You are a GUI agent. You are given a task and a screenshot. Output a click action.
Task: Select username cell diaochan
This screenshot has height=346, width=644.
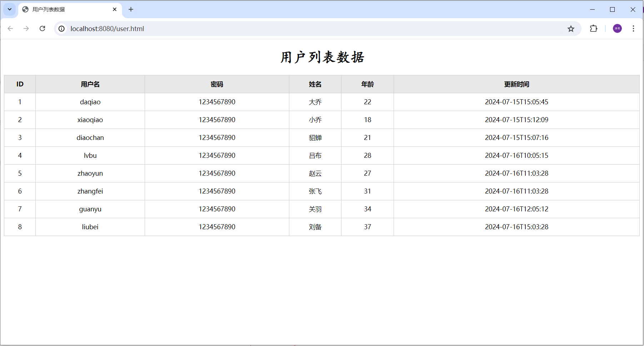click(90, 138)
